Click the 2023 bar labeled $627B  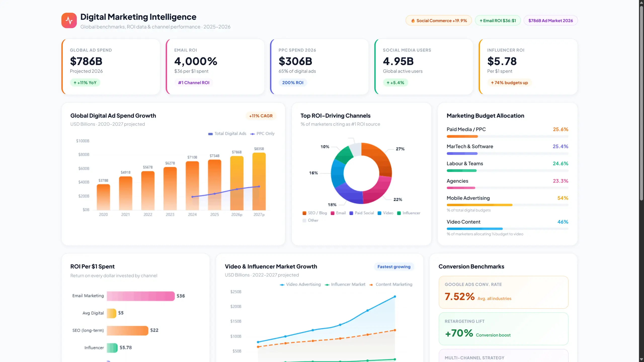pyautogui.click(x=170, y=189)
